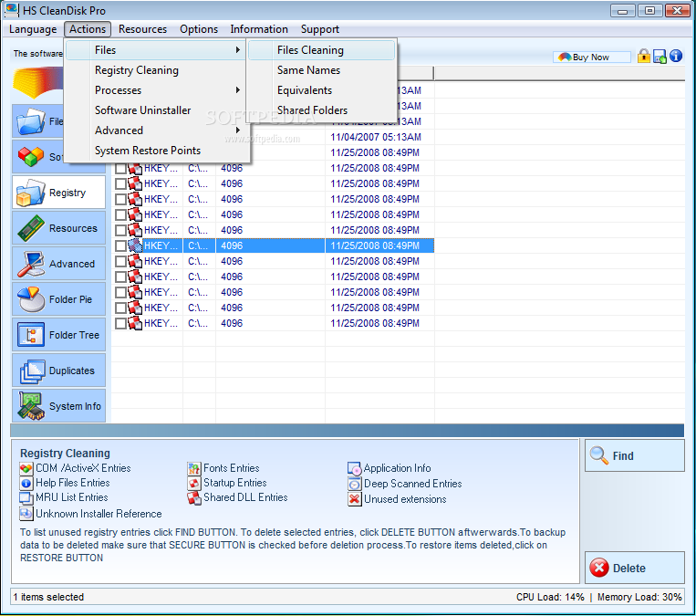Close the open Actions menu

click(x=88, y=29)
